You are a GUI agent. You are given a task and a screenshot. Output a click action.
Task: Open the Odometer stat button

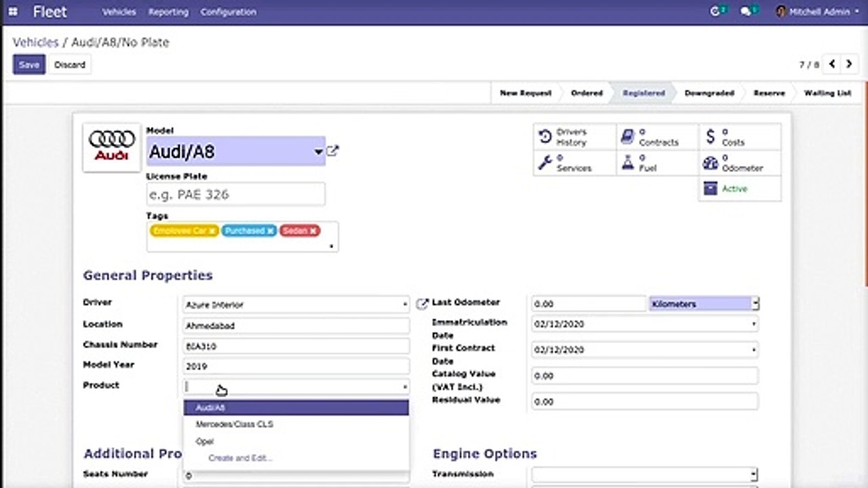(740, 163)
